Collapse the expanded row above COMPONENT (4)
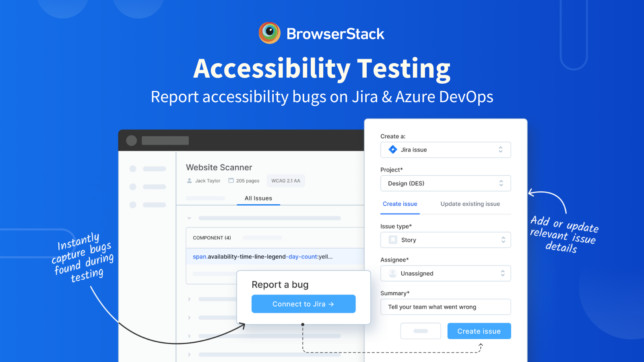This screenshot has height=362, width=644. pos(189,218)
